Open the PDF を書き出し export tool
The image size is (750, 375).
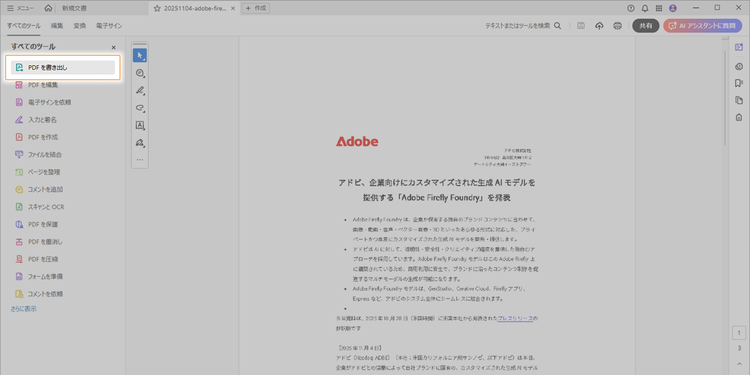pyautogui.click(x=63, y=68)
